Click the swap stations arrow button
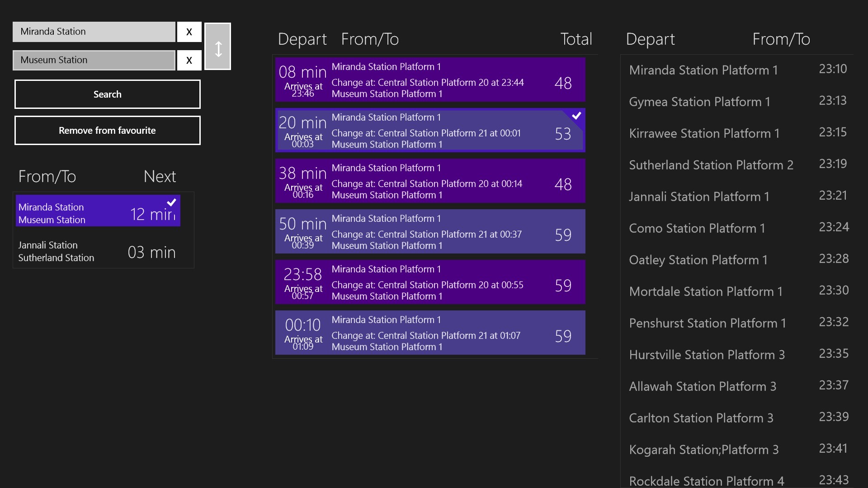The width and height of the screenshot is (868, 488). click(217, 47)
